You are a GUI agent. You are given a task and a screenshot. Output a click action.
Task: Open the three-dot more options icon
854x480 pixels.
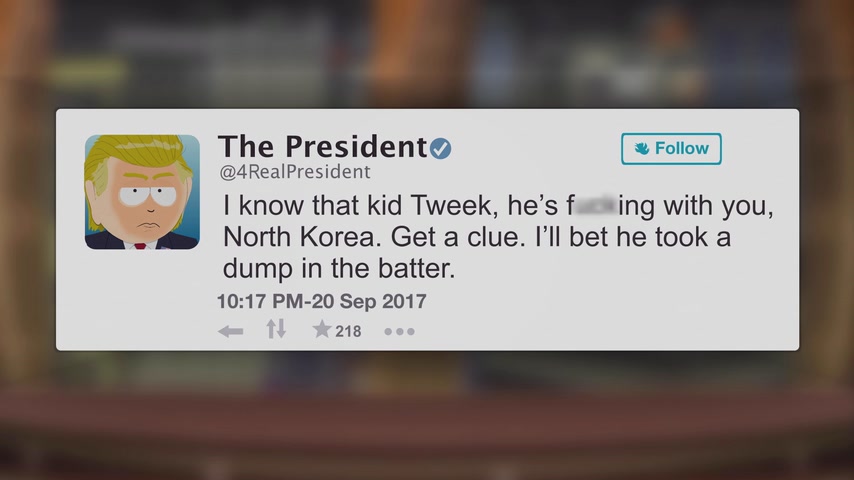[399, 331]
